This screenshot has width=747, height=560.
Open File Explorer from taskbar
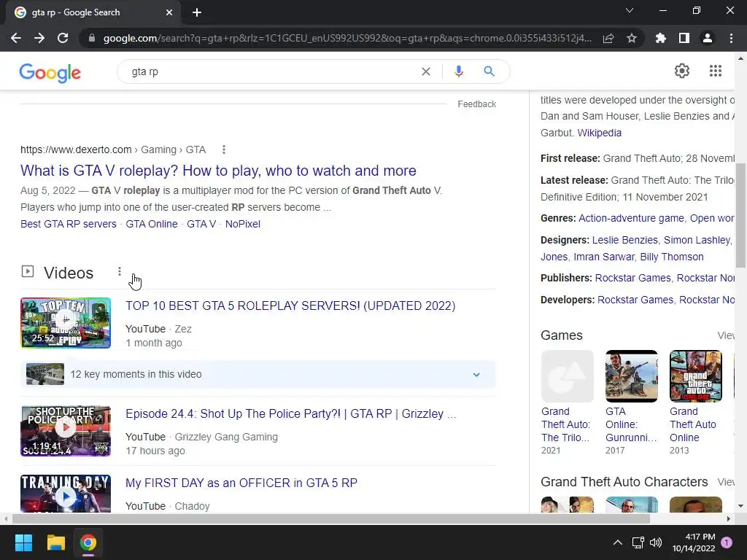click(55, 542)
